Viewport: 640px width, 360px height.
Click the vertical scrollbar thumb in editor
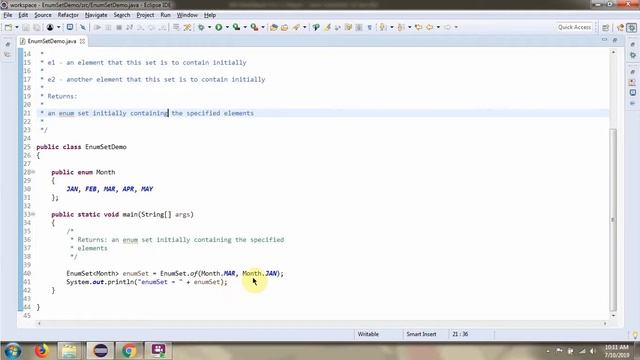(x=613, y=220)
